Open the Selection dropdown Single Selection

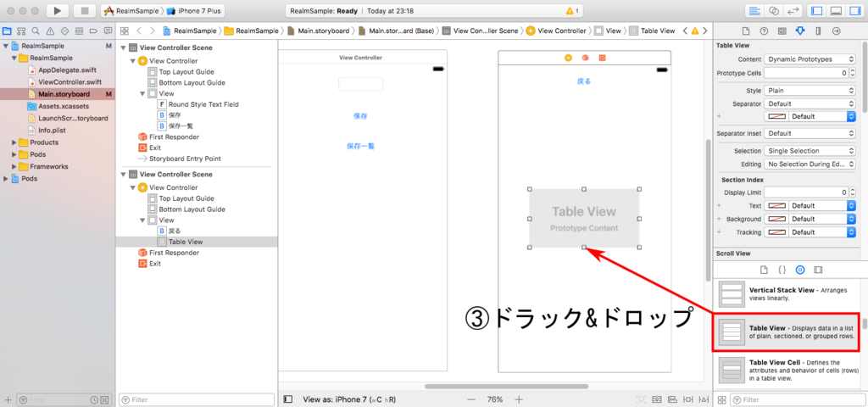pos(810,151)
